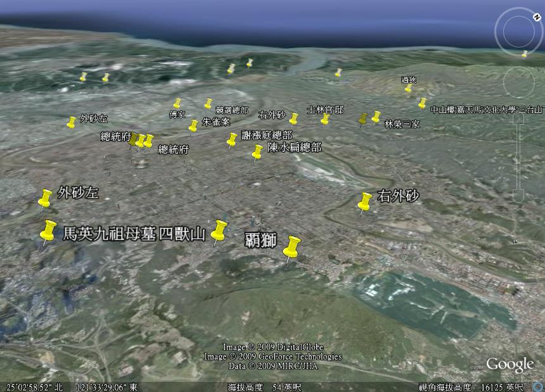Click the Google logo watermark
This screenshot has width=545, height=392.
[510, 365]
